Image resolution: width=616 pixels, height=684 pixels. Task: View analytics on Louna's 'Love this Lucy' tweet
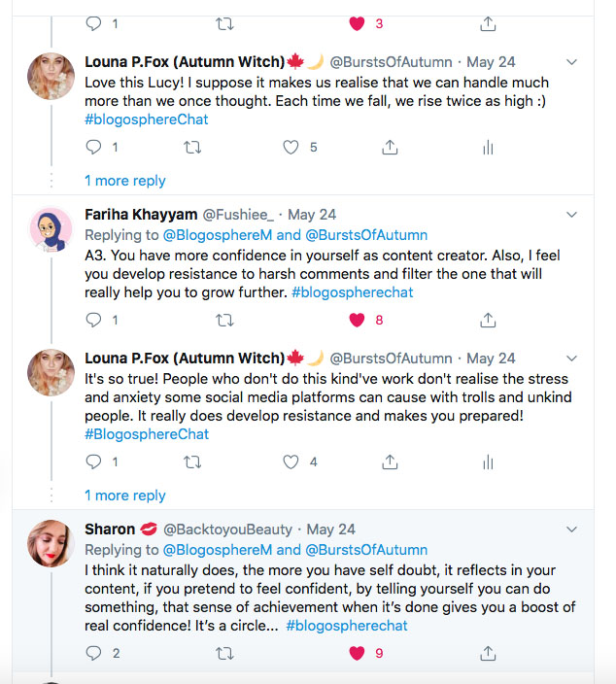tap(488, 148)
